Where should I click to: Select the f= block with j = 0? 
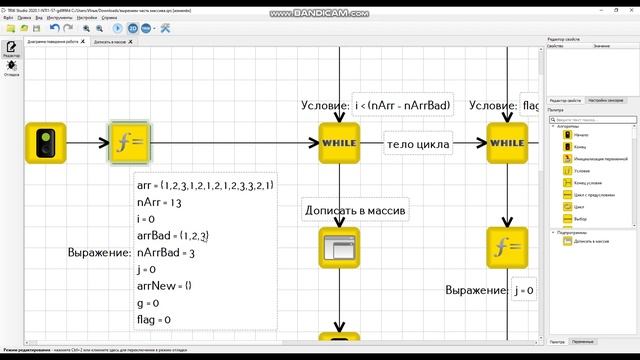507,248
